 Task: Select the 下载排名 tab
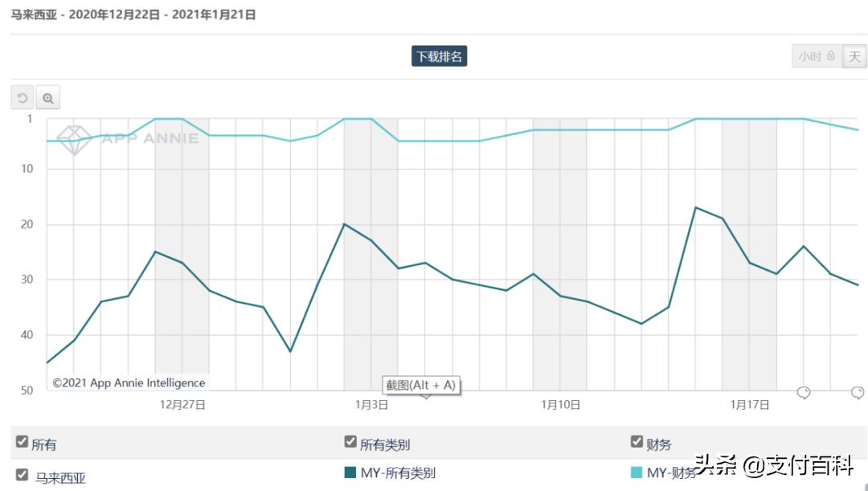pos(439,56)
